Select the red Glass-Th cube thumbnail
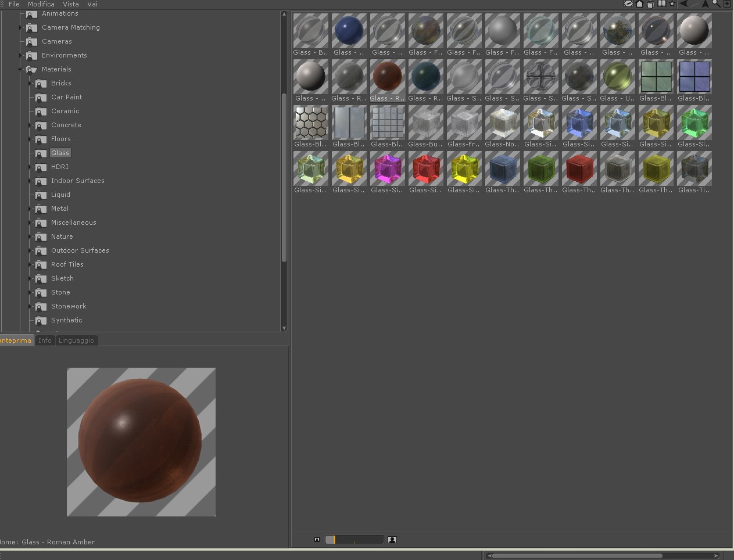734x560 pixels. [x=579, y=168]
